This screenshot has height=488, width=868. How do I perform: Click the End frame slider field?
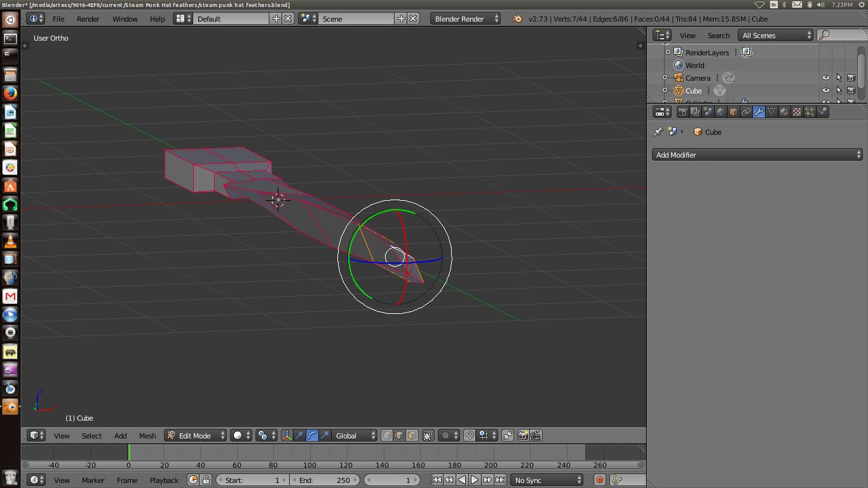(325, 480)
